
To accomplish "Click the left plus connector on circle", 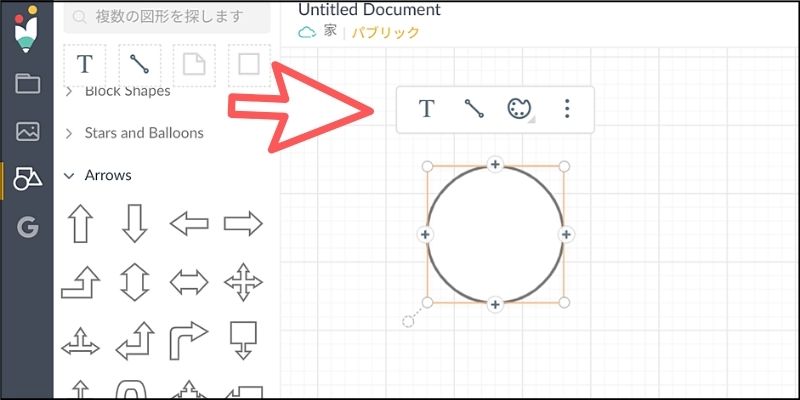I will point(425,235).
